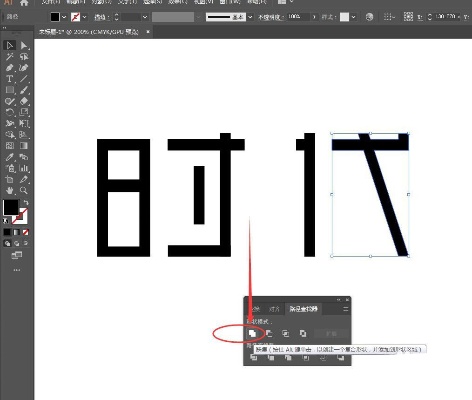Screen dimensions: 472x400
Task: Adjust stroke weight stepper arrows
Action: [116, 17]
